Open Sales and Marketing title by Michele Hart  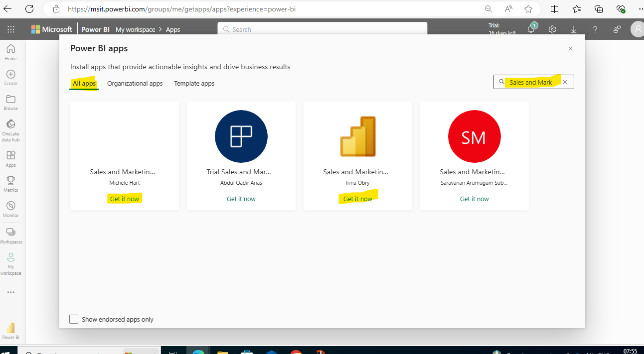click(123, 172)
